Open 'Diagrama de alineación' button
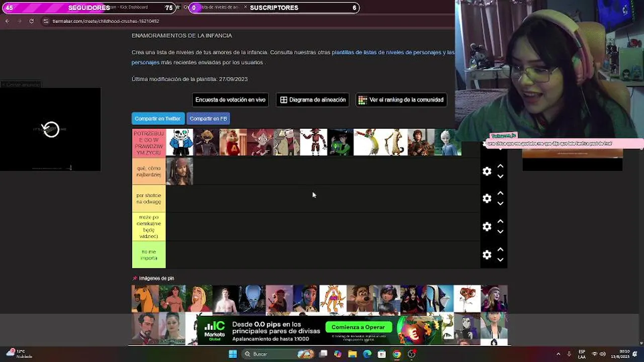The height and width of the screenshot is (362, 644). coord(313,100)
